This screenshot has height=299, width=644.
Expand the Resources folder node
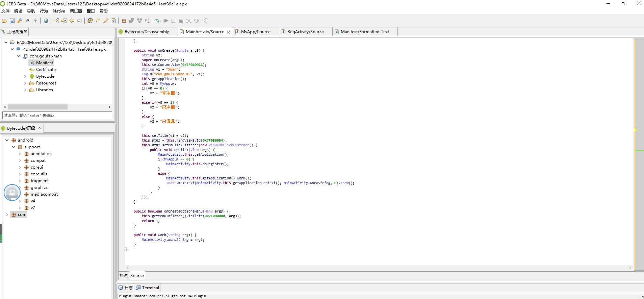[x=25, y=83]
